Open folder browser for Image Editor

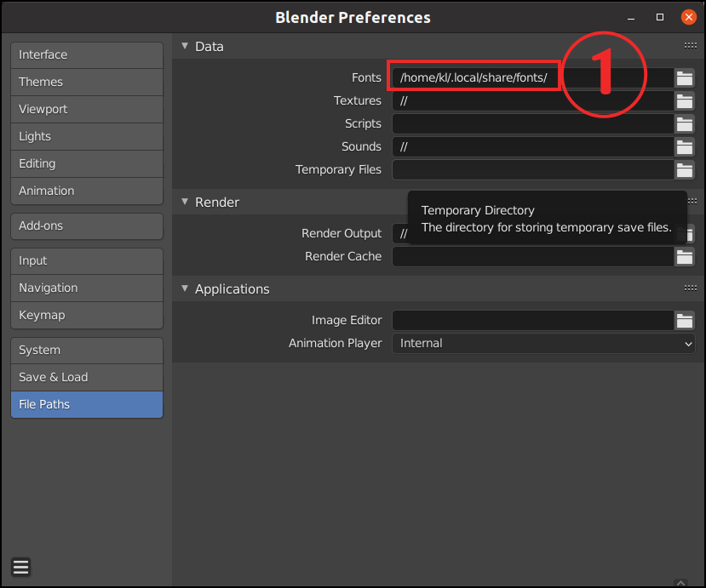(x=685, y=321)
